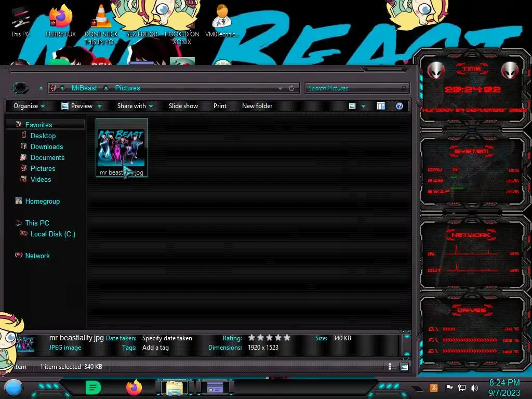
Task: Select This PC in navigation pane
Action: point(37,223)
